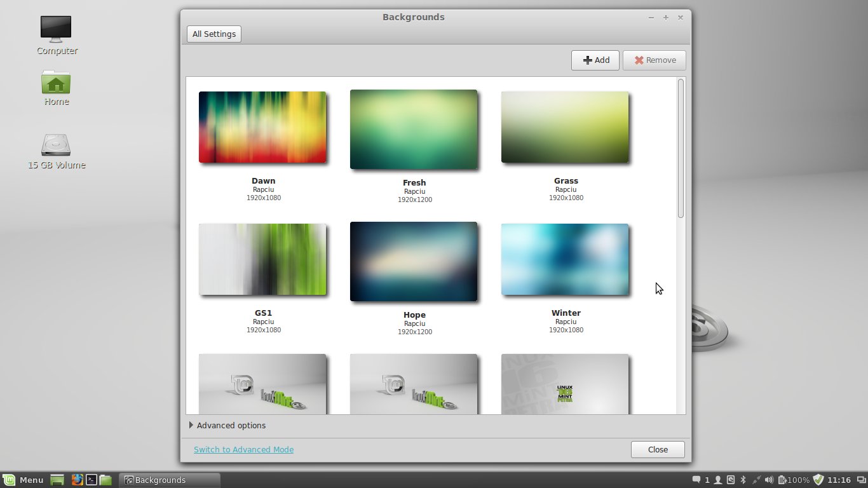The width and height of the screenshot is (868, 488).
Task: Click Switch to Advanced Mode link
Action: point(243,449)
